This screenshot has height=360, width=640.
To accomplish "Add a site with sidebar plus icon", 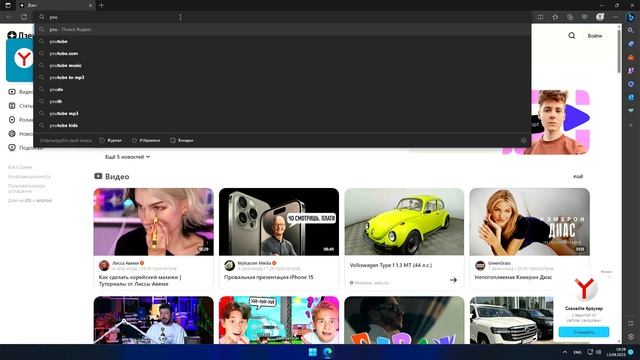I will coord(631,125).
